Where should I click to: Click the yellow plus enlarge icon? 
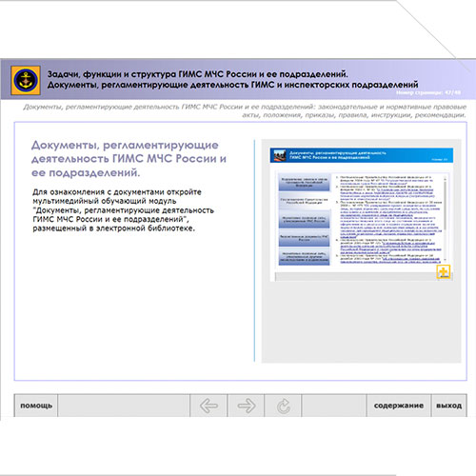point(444,272)
